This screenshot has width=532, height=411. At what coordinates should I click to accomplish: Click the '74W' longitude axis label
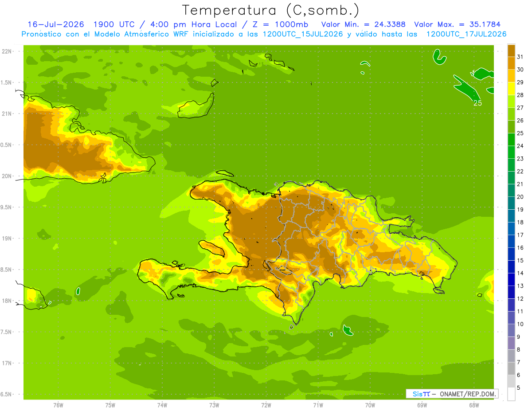tap(162, 405)
